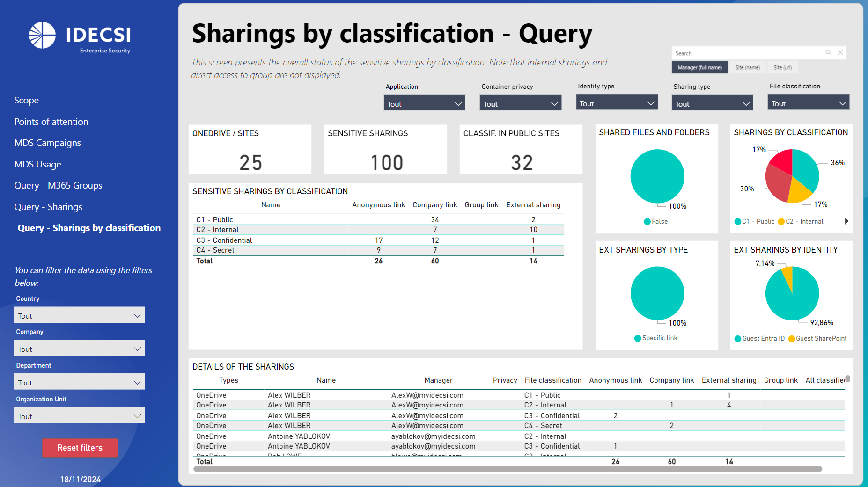Open the Sharing type dropdown
This screenshot has width=868, height=487.
pos(712,103)
